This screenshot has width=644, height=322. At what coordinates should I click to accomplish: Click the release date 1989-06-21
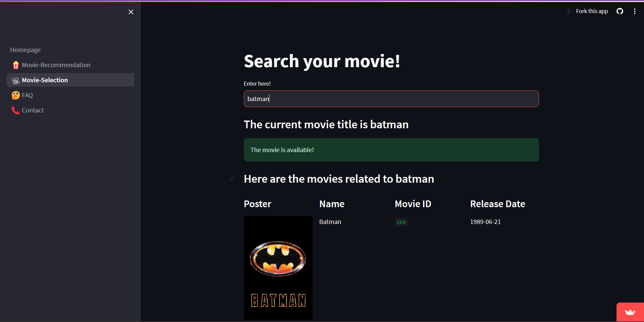[485, 222]
